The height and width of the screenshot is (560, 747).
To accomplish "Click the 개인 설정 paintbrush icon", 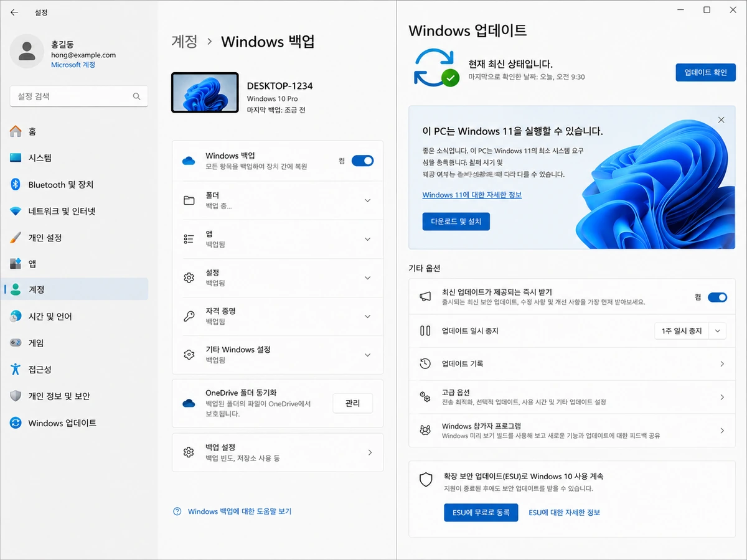I will coord(16,238).
